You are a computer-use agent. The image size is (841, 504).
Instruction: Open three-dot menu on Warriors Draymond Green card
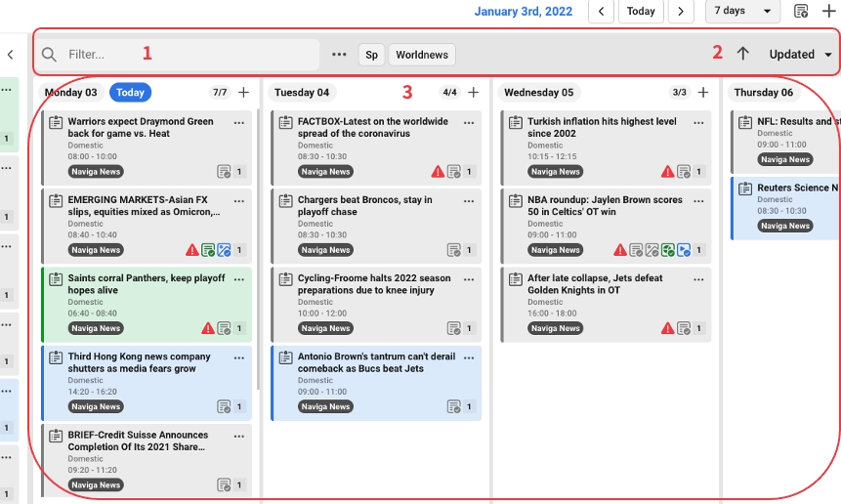pyautogui.click(x=239, y=123)
